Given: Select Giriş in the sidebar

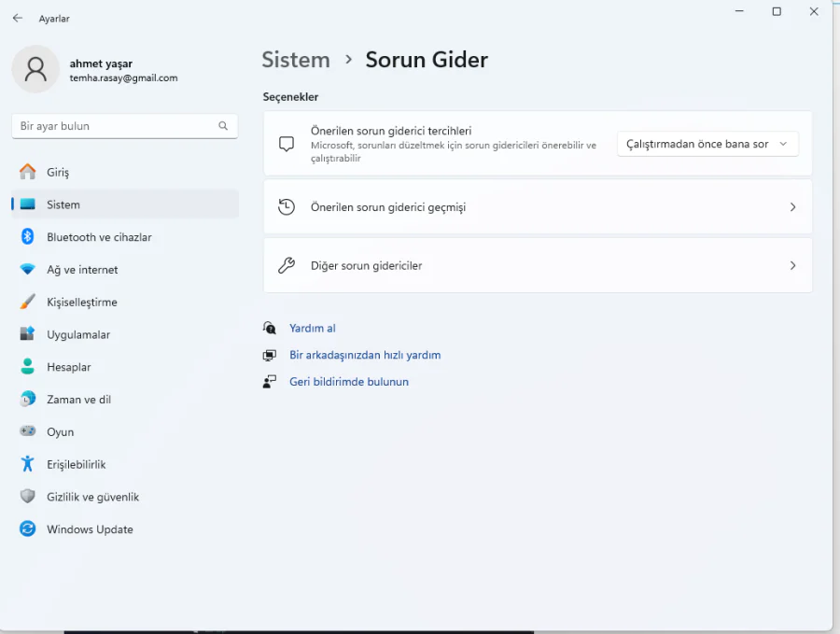Looking at the screenshot, I should tap(58, 173).
